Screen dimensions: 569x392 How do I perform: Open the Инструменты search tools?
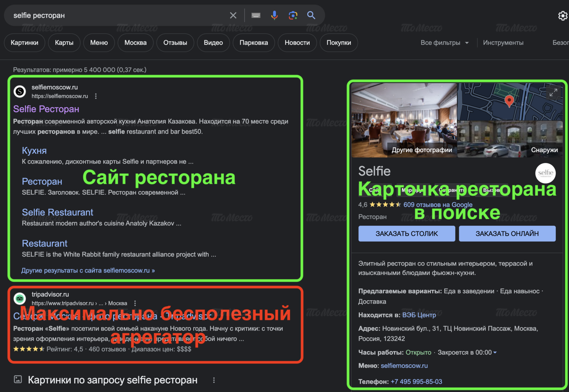(x=503, y=43)
